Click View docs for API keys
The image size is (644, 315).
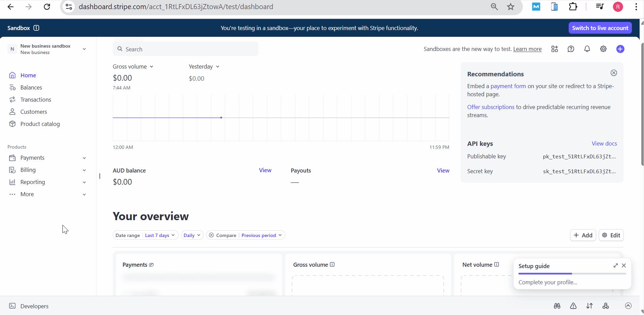point(604,143)
